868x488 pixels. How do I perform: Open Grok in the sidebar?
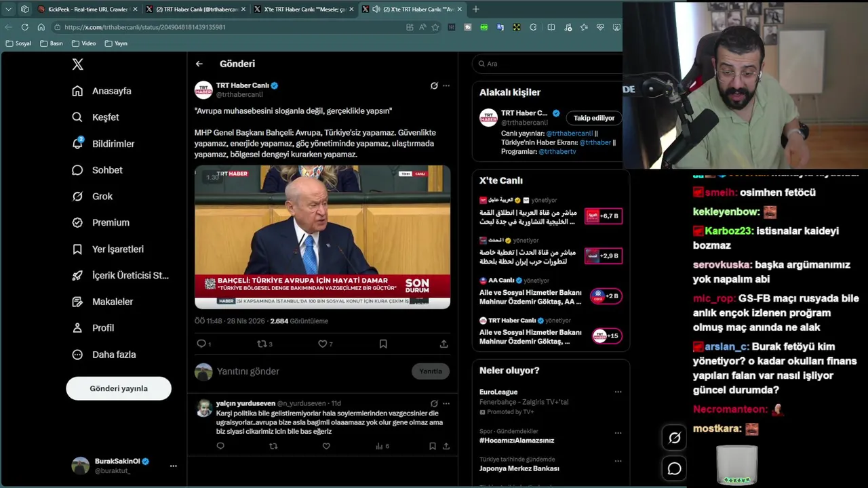[x=92, y=197]
